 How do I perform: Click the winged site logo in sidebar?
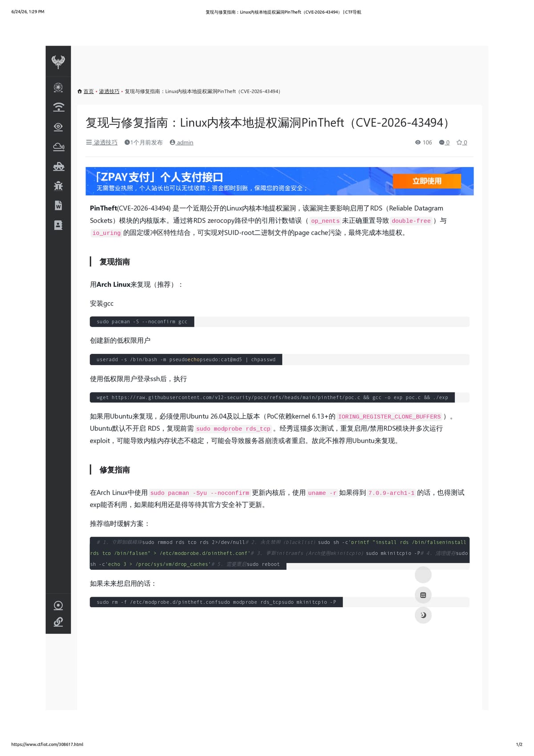point(58,61)
